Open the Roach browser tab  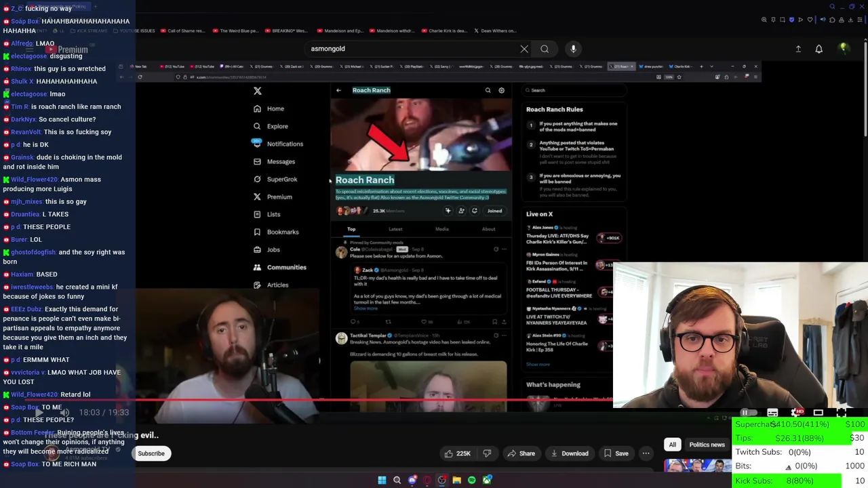[620, 66]
